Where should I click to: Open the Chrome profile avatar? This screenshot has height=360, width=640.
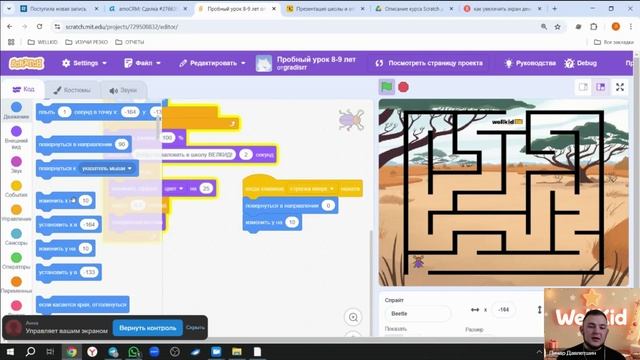(x=616, y=27)
